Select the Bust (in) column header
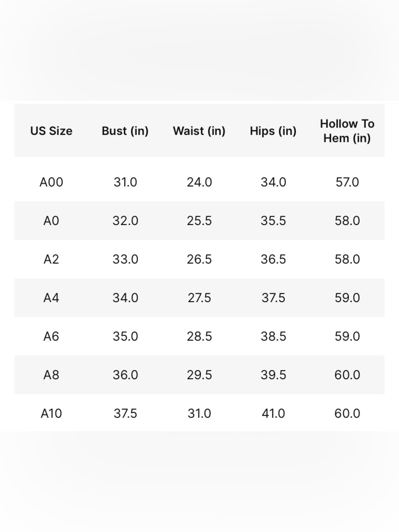Screen dimensions: 399x532 [x=125, y=131]
